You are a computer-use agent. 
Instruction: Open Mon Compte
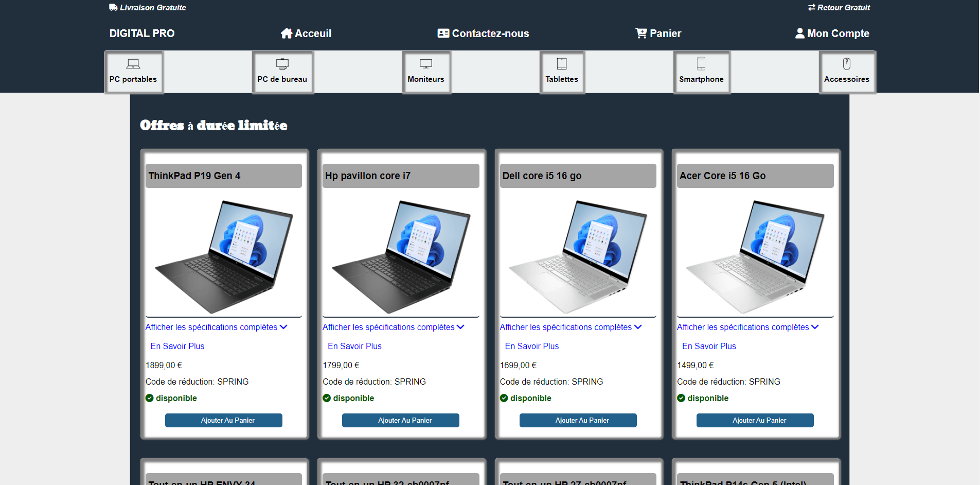click(832, 33)
